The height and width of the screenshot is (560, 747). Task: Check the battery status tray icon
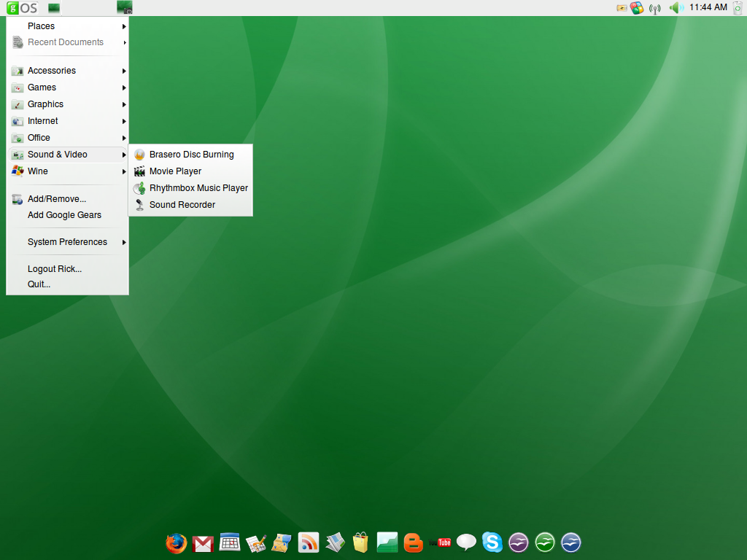tap(622, 7)
